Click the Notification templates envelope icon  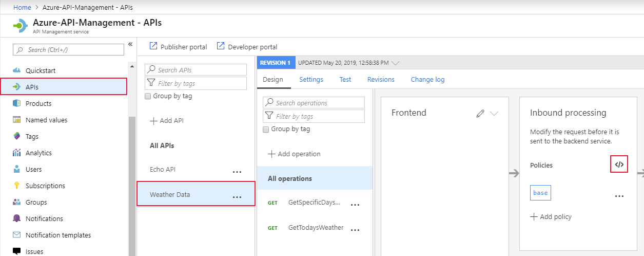pos(16,235)
